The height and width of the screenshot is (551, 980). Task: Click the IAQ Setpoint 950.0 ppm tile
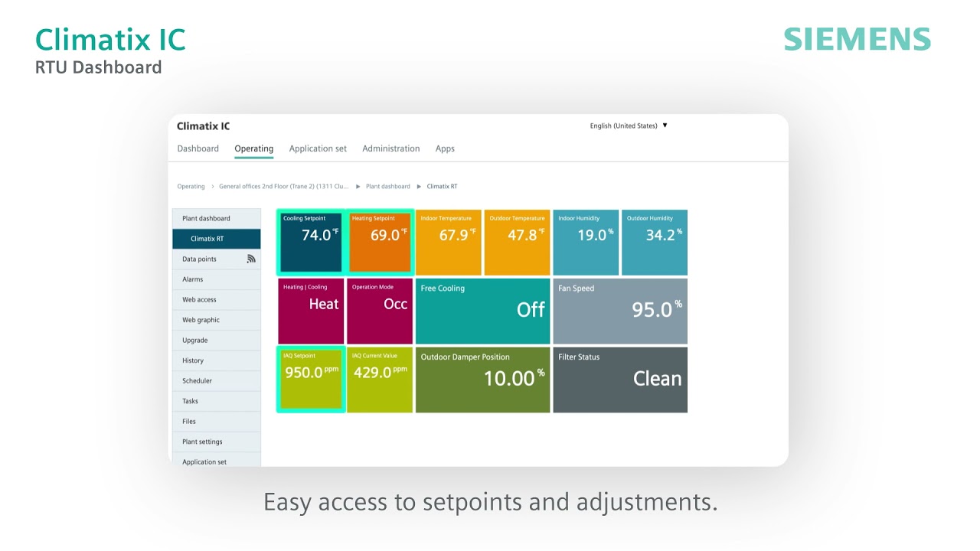tap(311, 380)
